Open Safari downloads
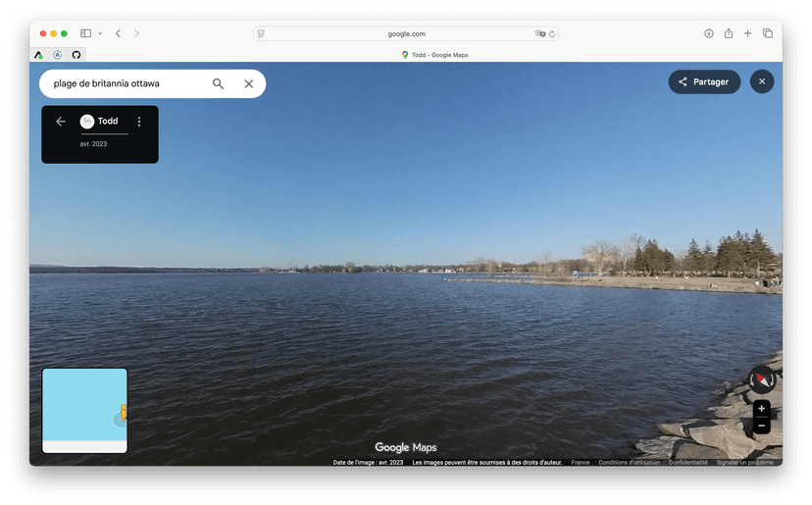The height and width of the screenshot is (505, 812). tap(708, 33)
